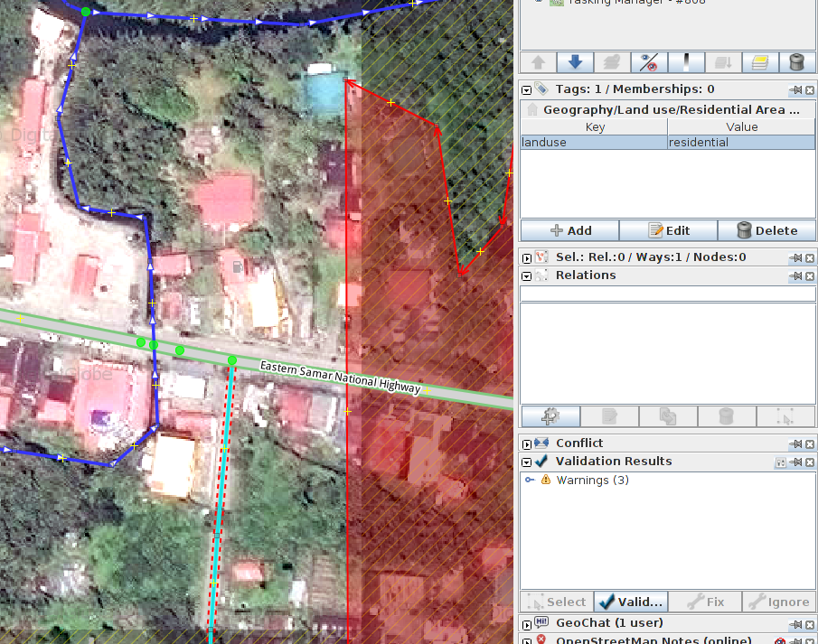Select the cyan highlighted way on map
Viewport: 818px width, 644px height.
click(x=221, y=495)
